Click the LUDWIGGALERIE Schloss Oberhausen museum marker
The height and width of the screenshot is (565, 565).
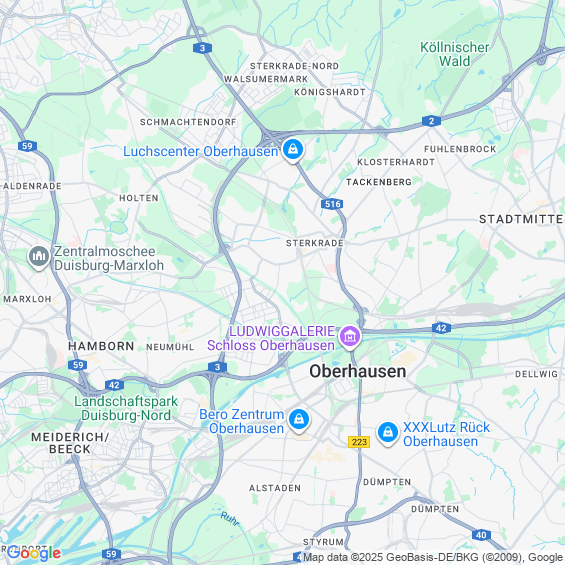pos(350,337)
